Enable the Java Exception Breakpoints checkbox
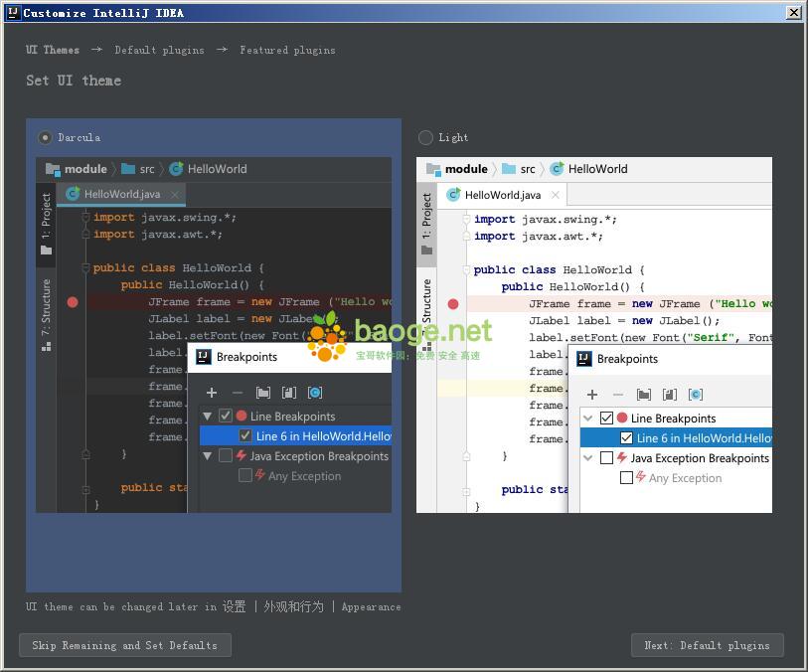808x672 pixels. (225, 456)
